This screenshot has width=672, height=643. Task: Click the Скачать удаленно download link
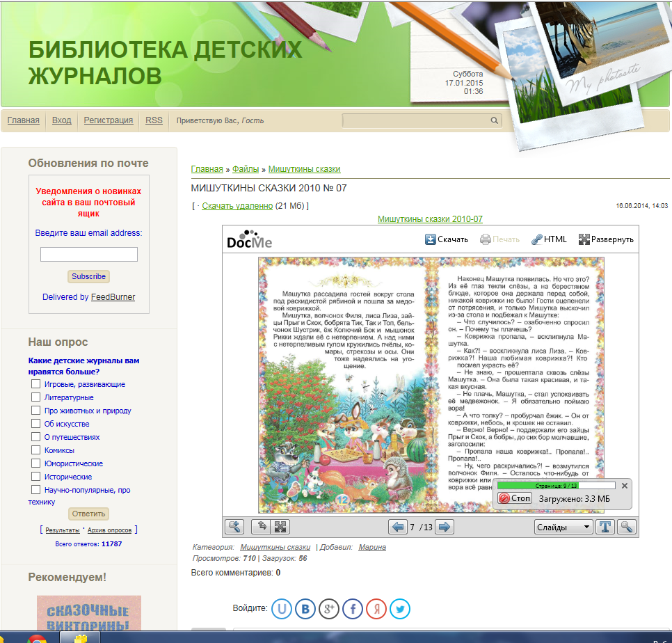(237, 206)
